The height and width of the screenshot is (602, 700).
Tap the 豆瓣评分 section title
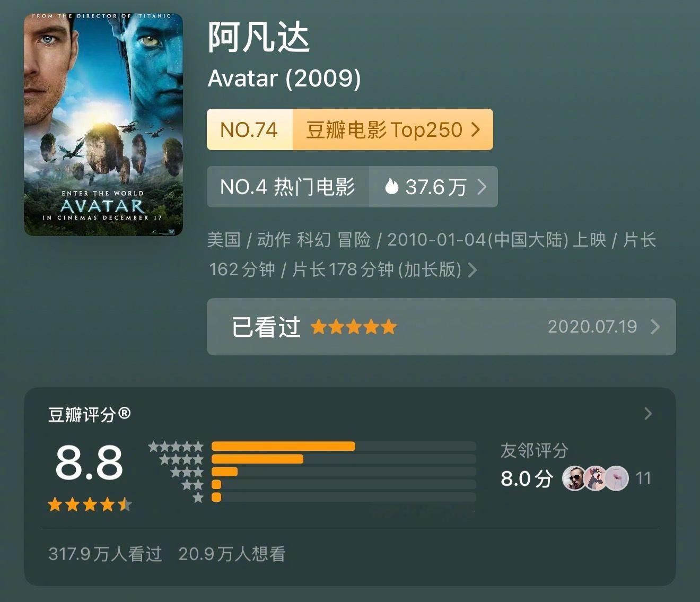click(x=89, y=414)
